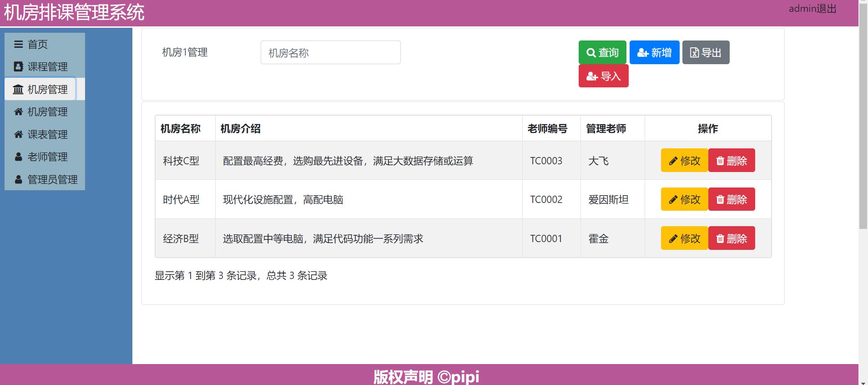Click the blue 新增 button
The width and height of the screenshot is (868, 385).
(x=654, y=52)
